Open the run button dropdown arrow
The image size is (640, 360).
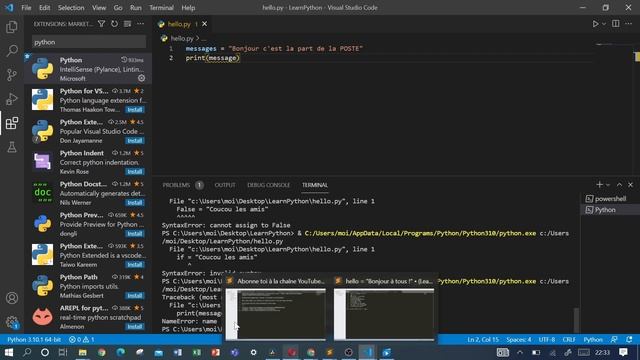point(604,24)
